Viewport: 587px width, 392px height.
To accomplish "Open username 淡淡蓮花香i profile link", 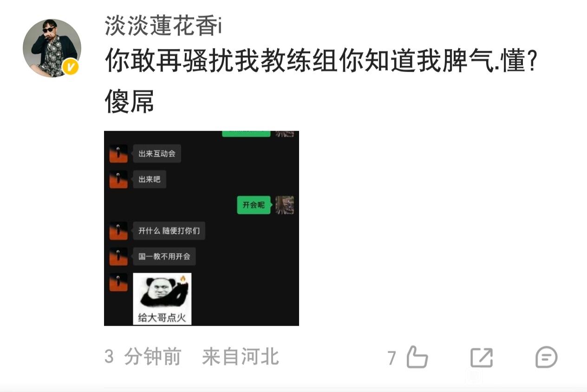I will [163, 26].
